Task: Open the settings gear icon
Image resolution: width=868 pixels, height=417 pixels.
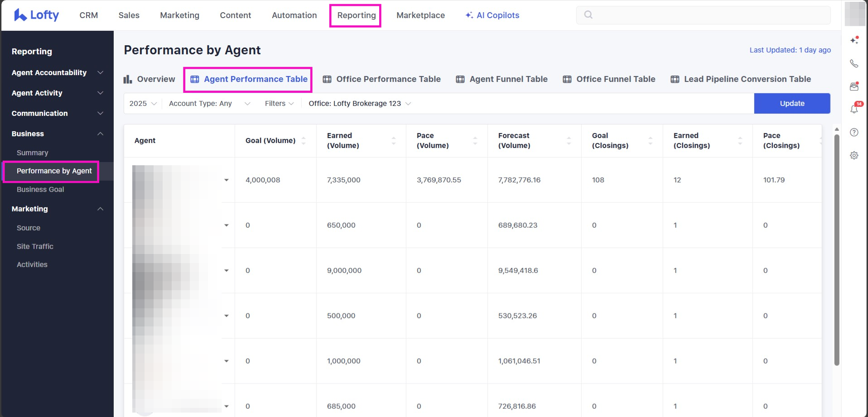Action: click(x=854, y=155)
